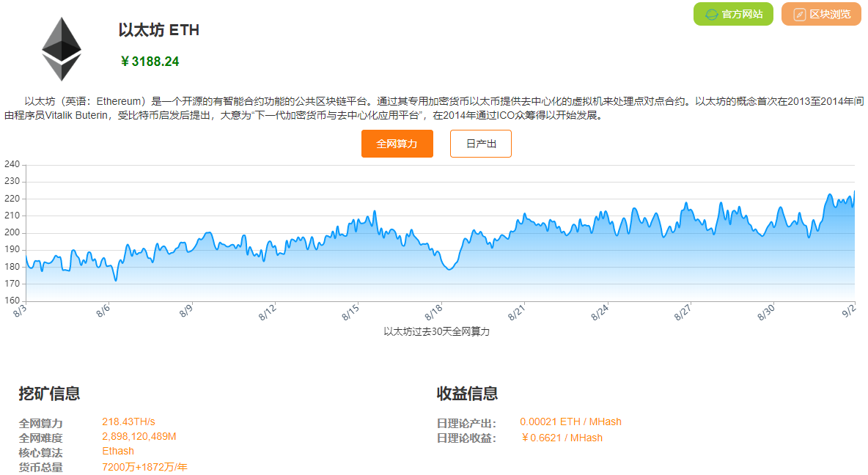Click the difficulty value 2,898,120,489M
868x475 pixels.
[x=139, y=437]
